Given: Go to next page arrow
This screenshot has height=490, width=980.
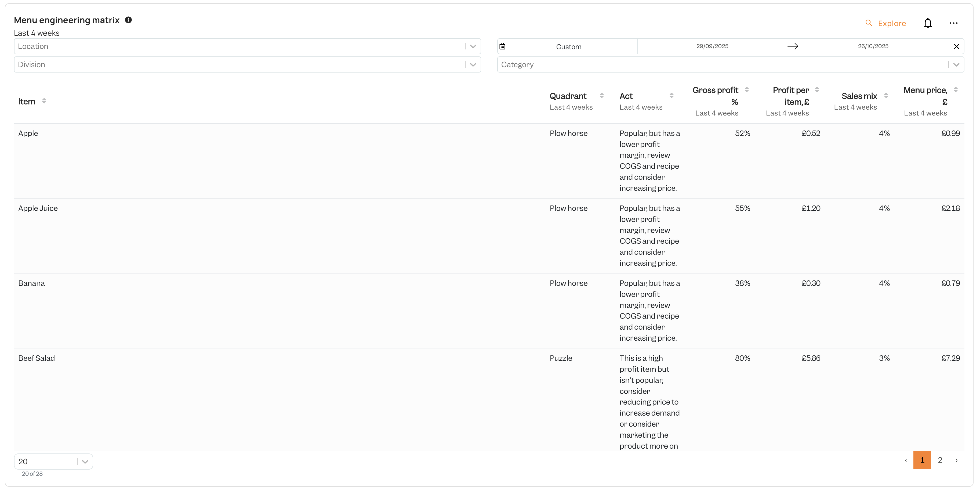Looking at the screenshot, I should click(956, 460).
